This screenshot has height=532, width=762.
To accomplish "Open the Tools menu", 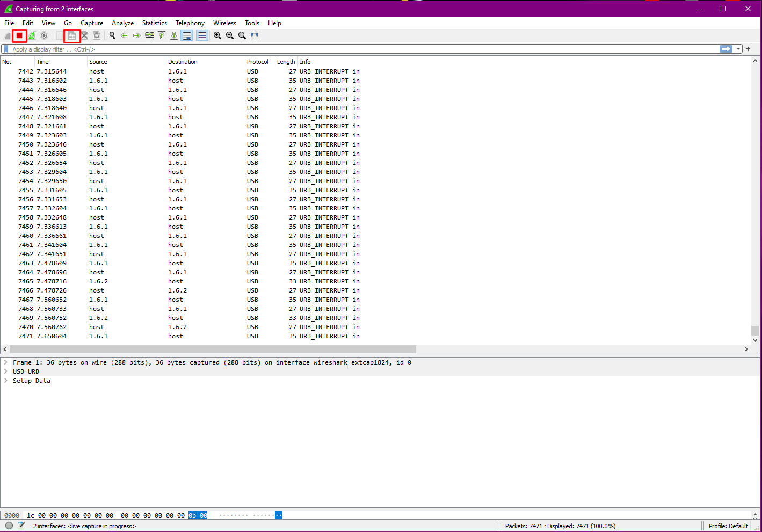I will coord(252,23).
